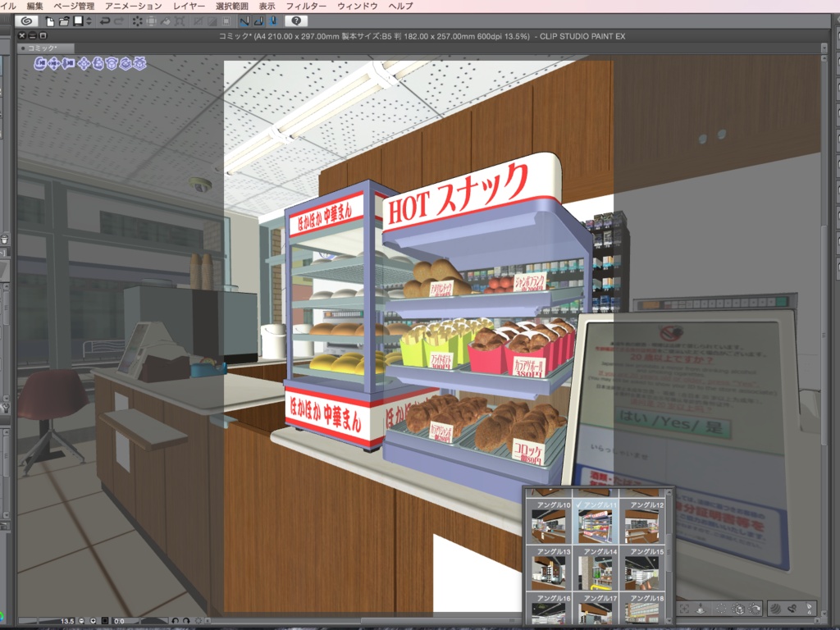Screen dimensions: 840x630
Task: Click the Undo arrow icon in the toolbar
Action: click(x=105, y=22)
